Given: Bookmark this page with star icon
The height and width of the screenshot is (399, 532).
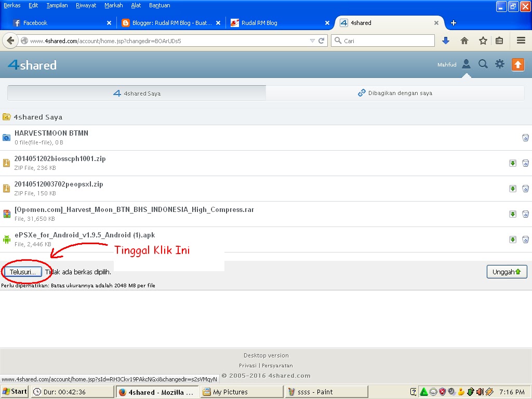Looking at the screenshot, I should coord(483,41).
